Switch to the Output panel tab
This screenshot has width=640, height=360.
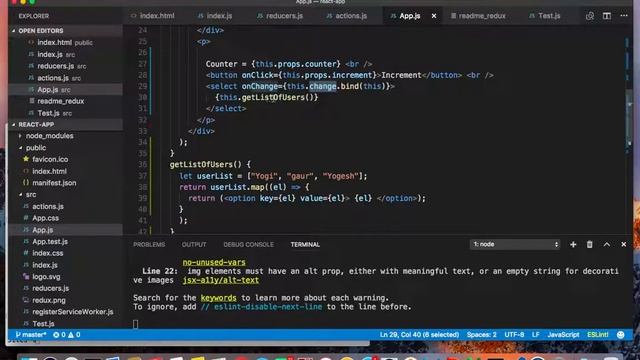194,244
